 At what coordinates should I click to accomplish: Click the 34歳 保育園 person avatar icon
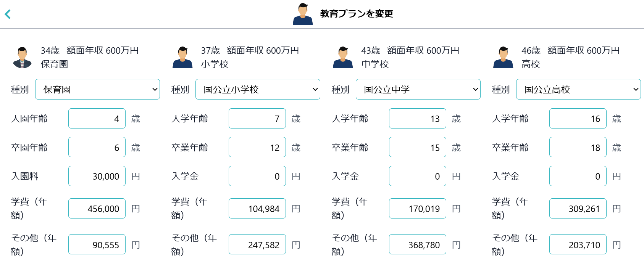click(x=22, y=58)
